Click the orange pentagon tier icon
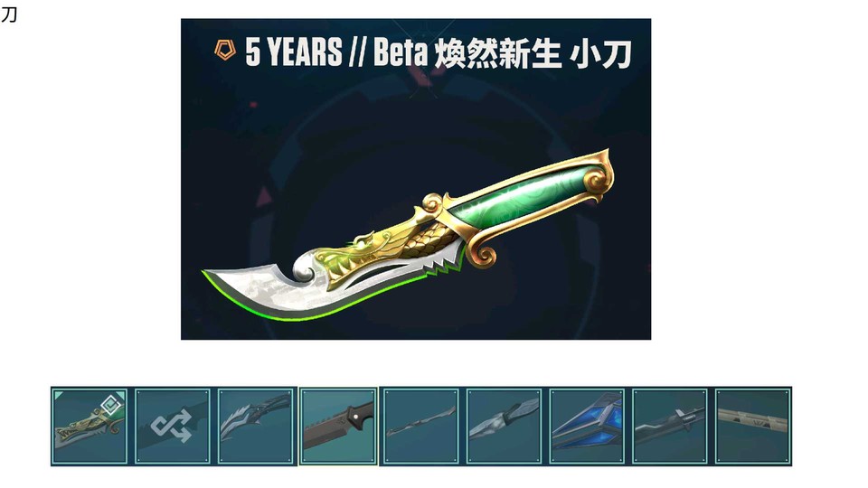The height and width of the screenshot is (488, 868). tap(225, 50)
